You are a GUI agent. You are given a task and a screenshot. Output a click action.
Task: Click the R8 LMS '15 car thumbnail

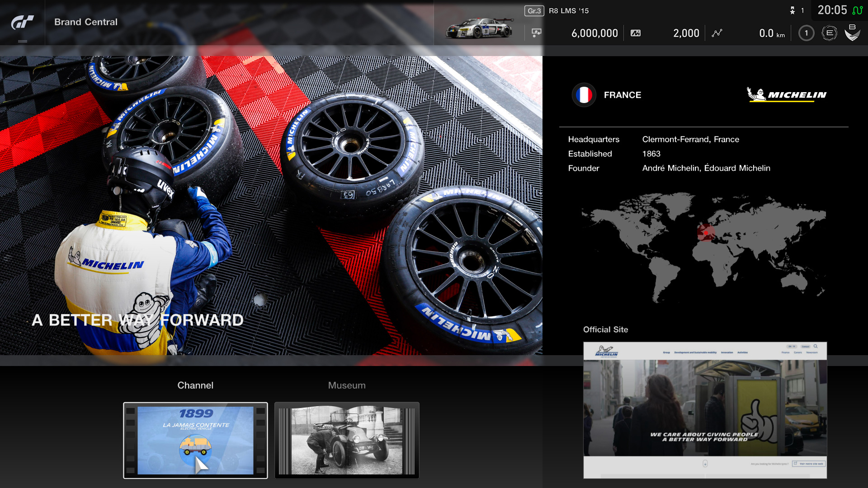479,28
